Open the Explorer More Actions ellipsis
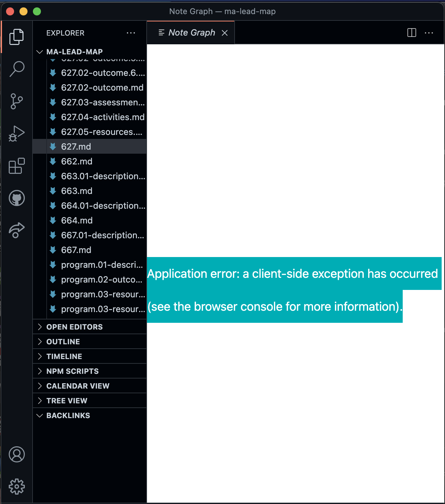 point(131,33)
